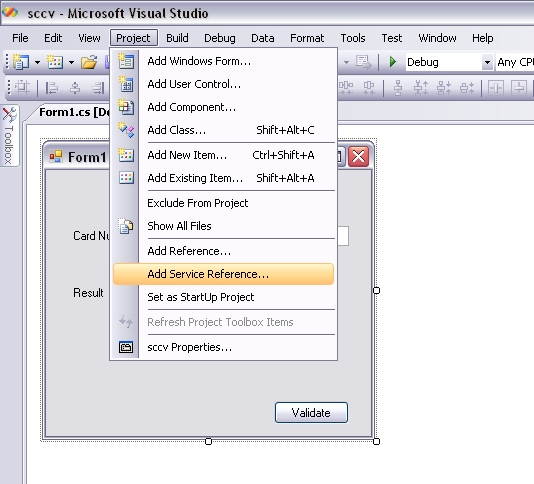Click the Remove Vertical Spacing icon
534x484 pixels.
pos(467,88)
